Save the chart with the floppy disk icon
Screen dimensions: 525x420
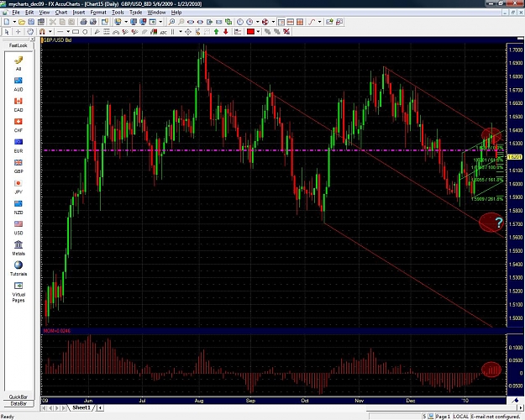pos(31,22)
